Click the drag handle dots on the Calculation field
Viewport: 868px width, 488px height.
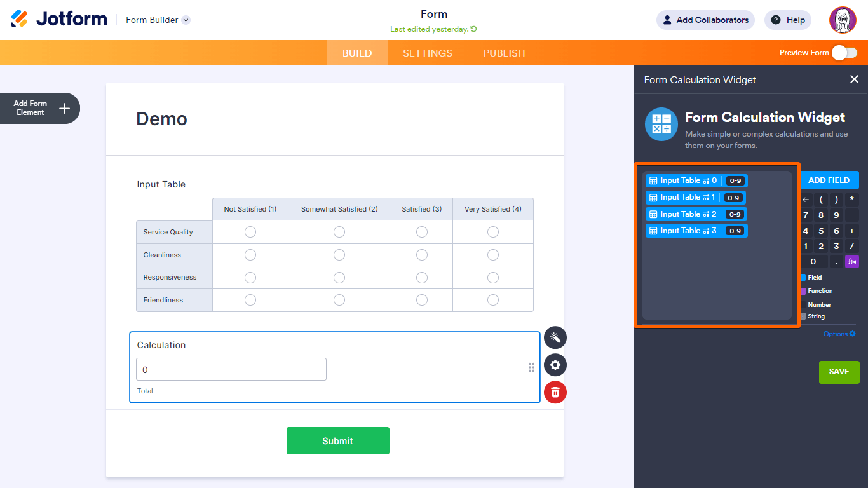pyautogui.click(x=532, y=367)
